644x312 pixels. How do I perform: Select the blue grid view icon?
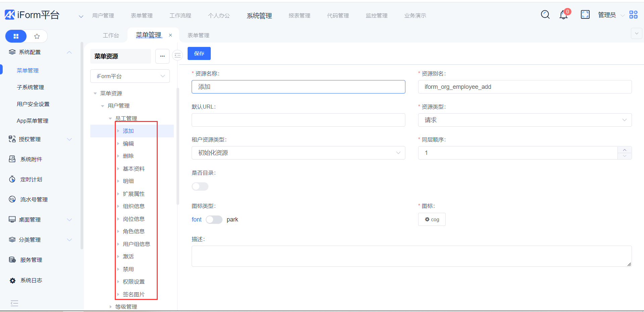[x=16, y=36]
